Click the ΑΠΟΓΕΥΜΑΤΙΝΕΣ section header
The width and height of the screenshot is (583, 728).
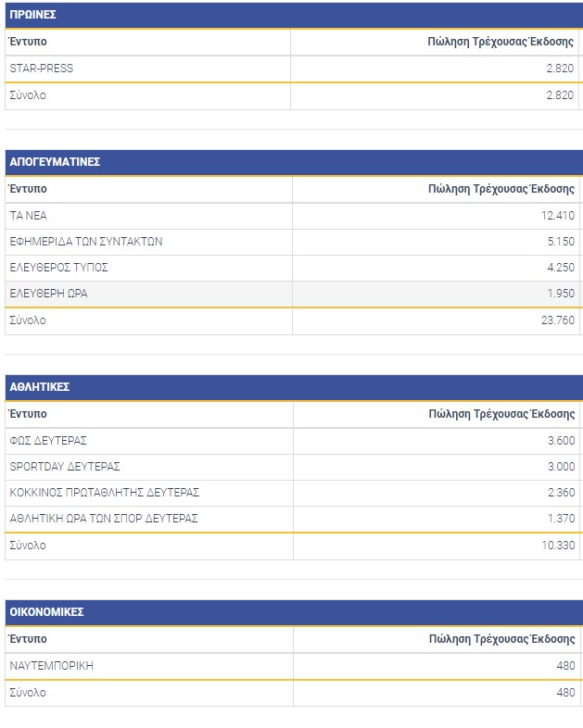coord(55,162)
